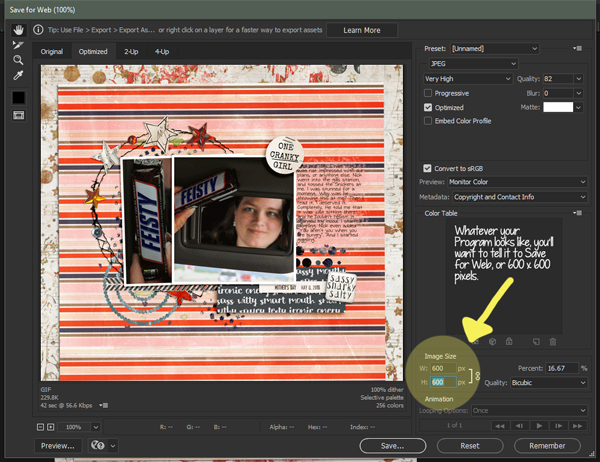Open the black eyedropper color swatch
Screen dimensions: 600x462
click(x=18, y=97)
